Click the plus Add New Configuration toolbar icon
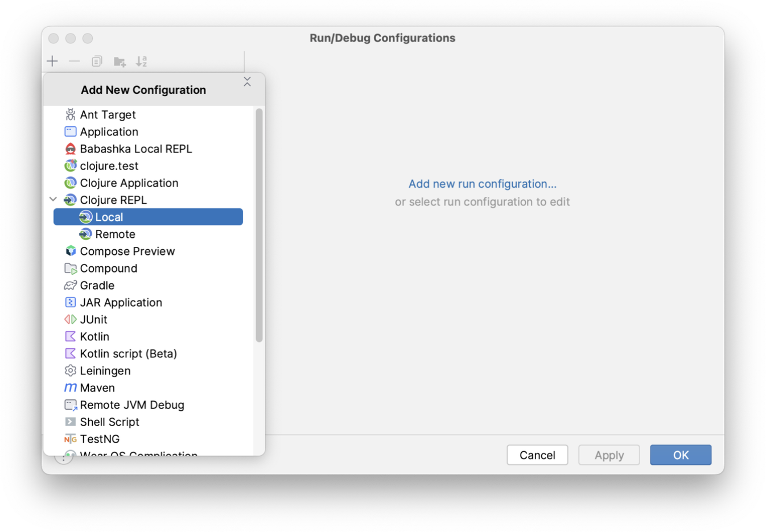The image size is (766, 532). (x=52, y=61)
